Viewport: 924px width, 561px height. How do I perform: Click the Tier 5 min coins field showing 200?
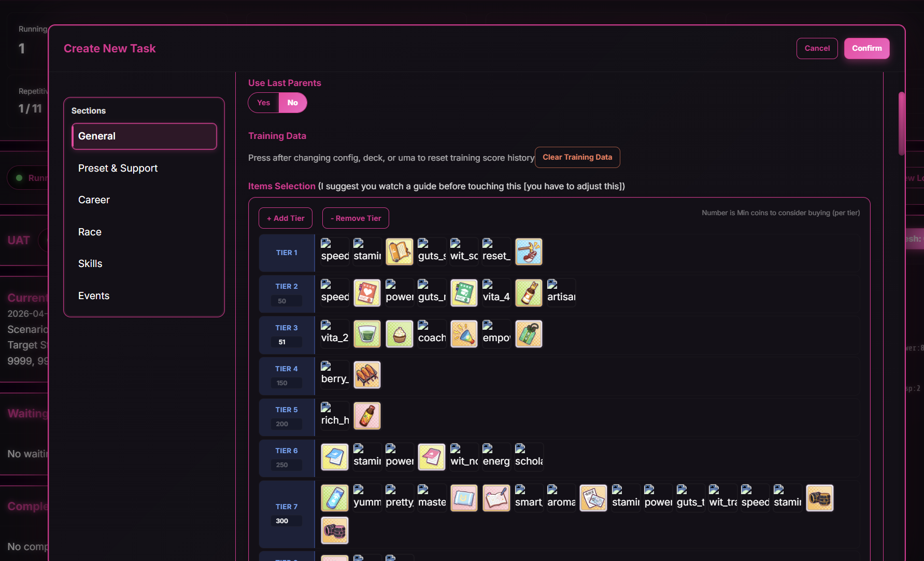[287, 424]
